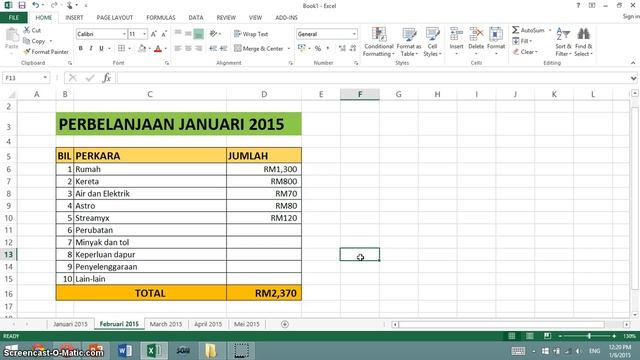640x360 pixels.
Task: Click the Align Left icon
Action: click(x=178, y=49)
